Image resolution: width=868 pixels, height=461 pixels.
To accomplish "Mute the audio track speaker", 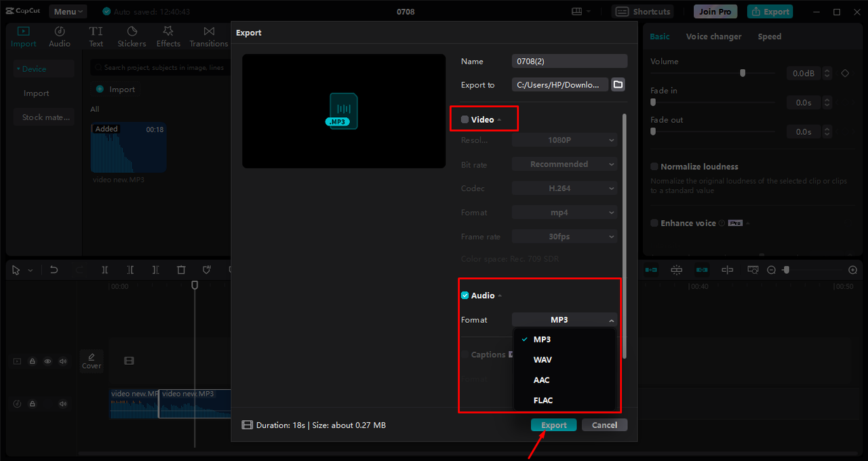I will tap(63, 404).
